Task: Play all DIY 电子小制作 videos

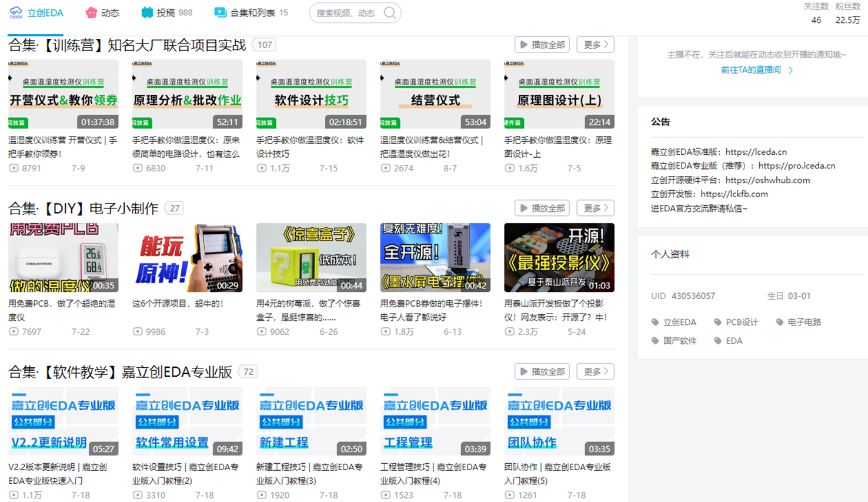Action: (x=542, y=208)
